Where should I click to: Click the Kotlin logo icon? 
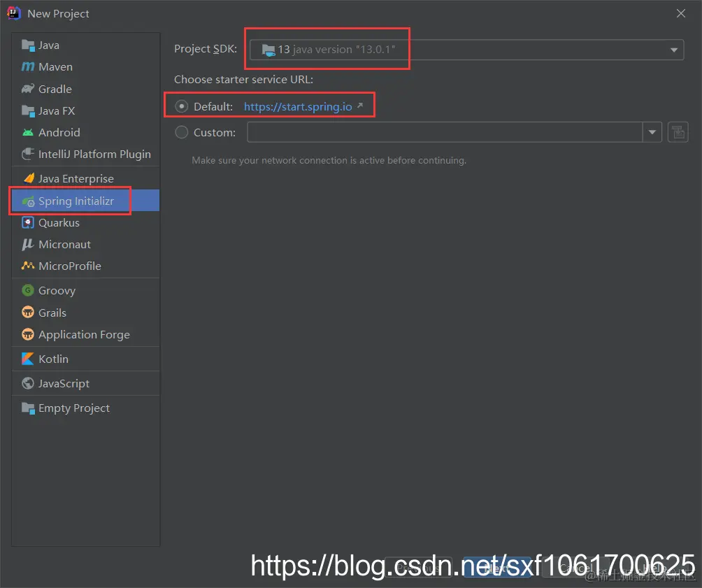coord(28,359)
